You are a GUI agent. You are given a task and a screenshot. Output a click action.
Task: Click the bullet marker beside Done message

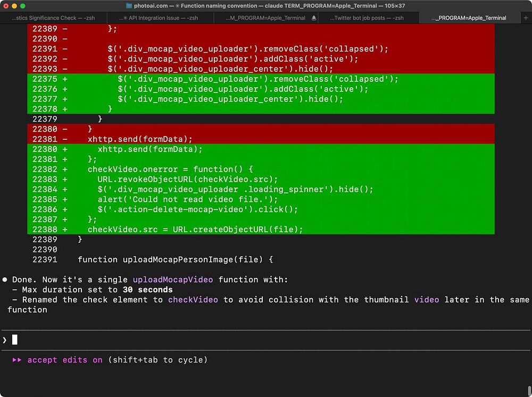[x=5, y=280]
